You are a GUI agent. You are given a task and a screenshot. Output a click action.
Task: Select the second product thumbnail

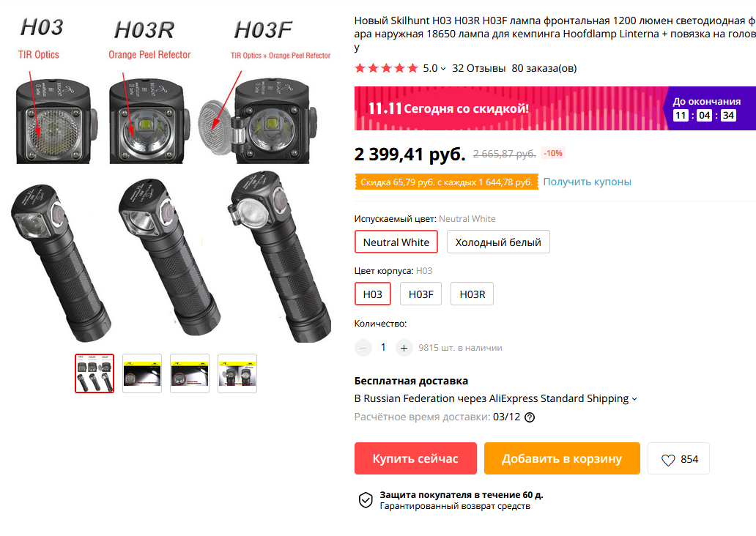142,373
